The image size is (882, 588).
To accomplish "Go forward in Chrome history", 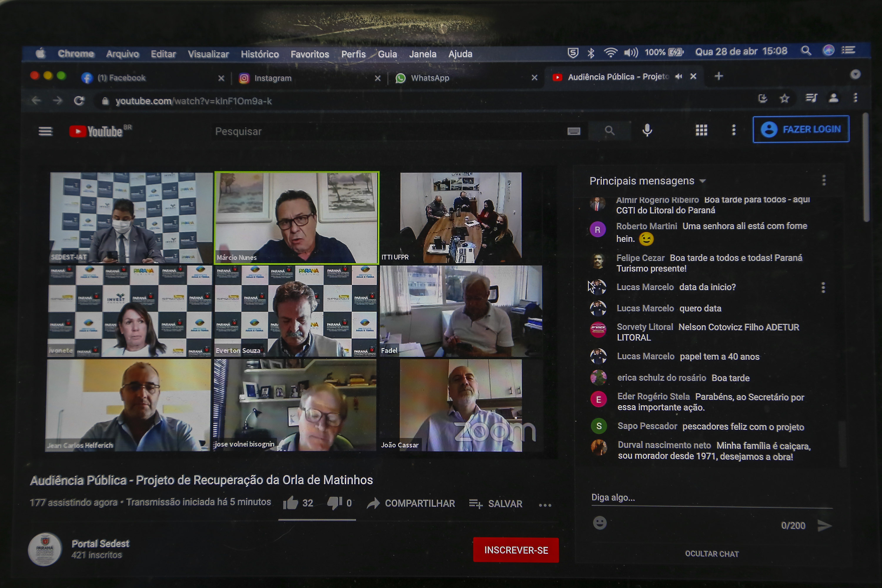I will tap(57, 100).
